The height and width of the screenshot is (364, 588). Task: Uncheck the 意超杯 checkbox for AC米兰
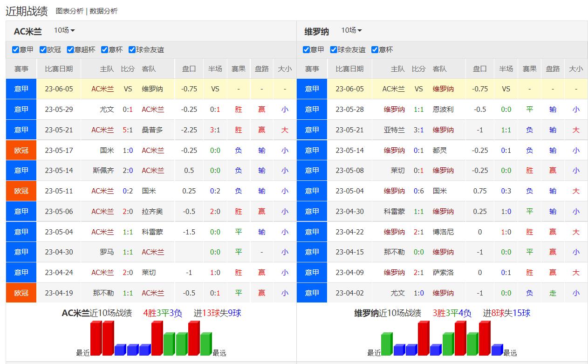point(70,49)
